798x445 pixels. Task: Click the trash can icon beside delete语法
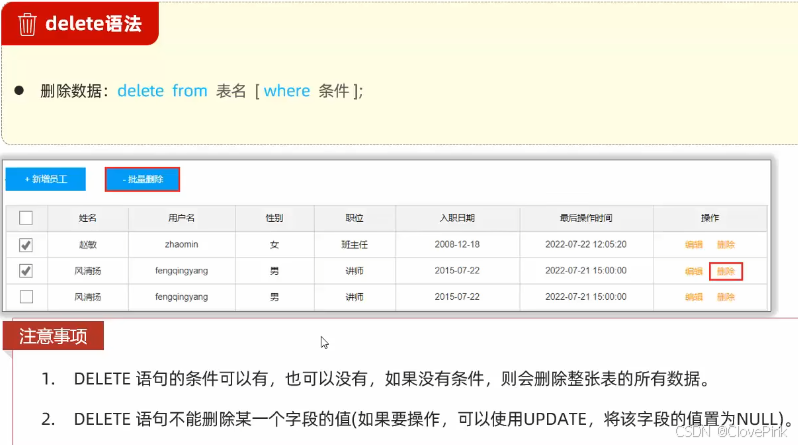[x=27, y=24]
